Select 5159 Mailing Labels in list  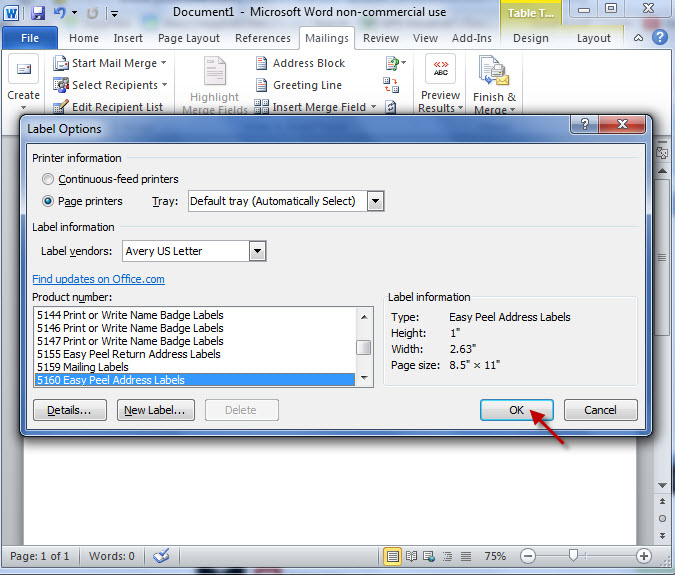[x=195, y=367]
